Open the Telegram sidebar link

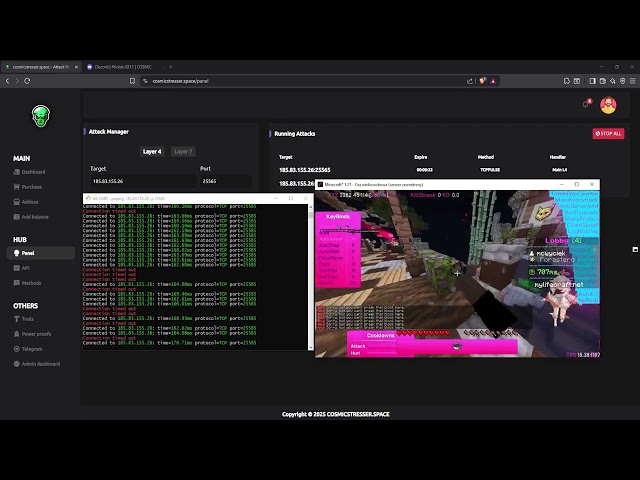28,349
